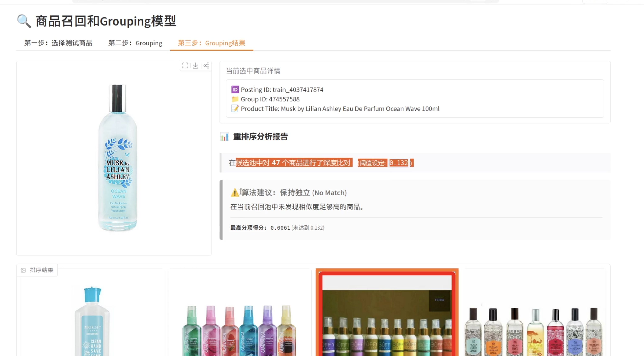
Task: Click the Musk by Lilian Ashley bottle image
Action: coord(117,158)
